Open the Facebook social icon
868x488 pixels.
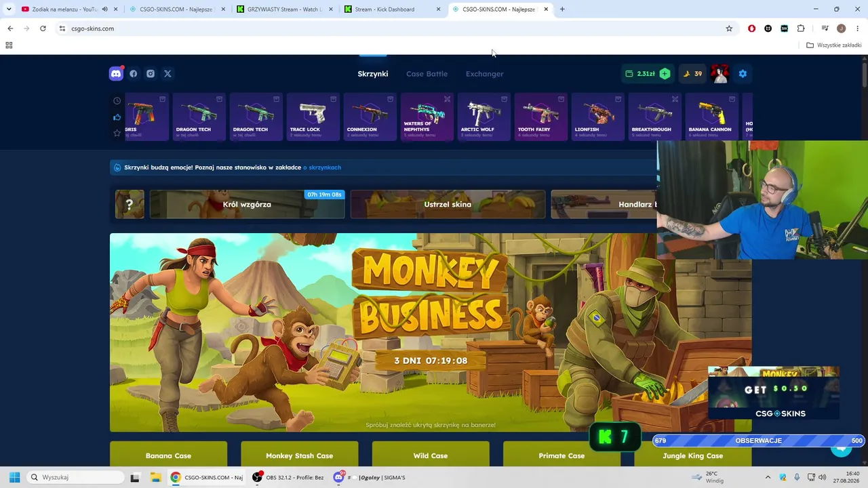click(134, 74)
